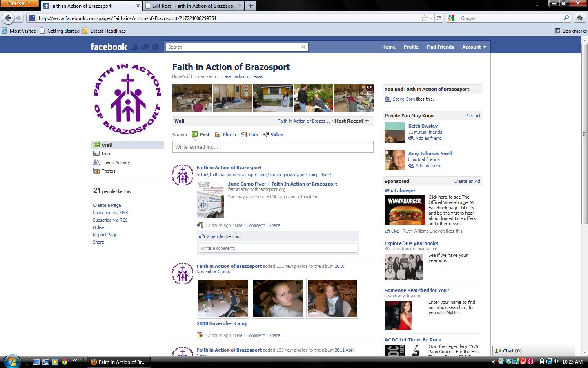Open 2010 November Camp album link below photos

pyautogui.click(x=222, y=323)
